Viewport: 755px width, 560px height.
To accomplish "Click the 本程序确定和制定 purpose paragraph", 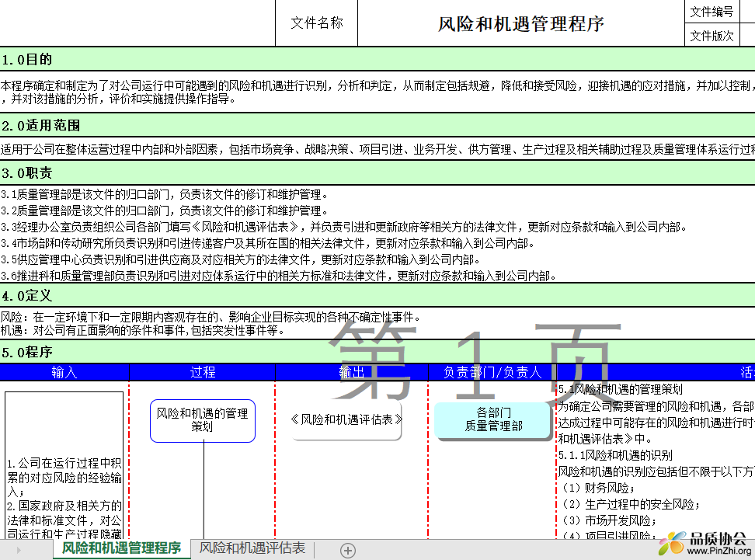I will click(377, 92).
